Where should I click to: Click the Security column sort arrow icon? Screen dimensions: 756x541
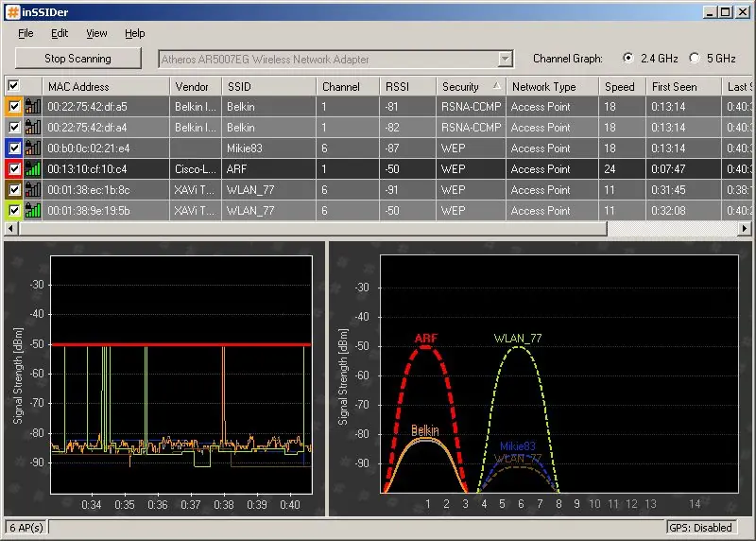tap(497, 86)
